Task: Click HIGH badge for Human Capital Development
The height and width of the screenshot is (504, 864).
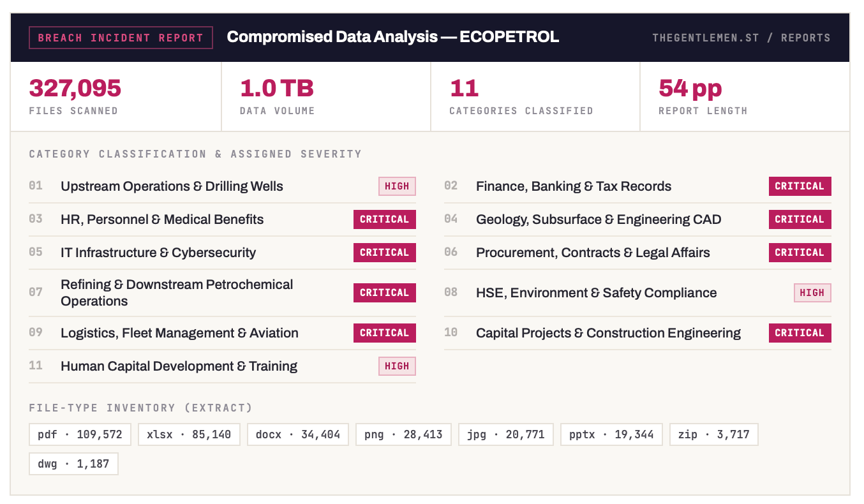Action: click(x=397, y=366)
